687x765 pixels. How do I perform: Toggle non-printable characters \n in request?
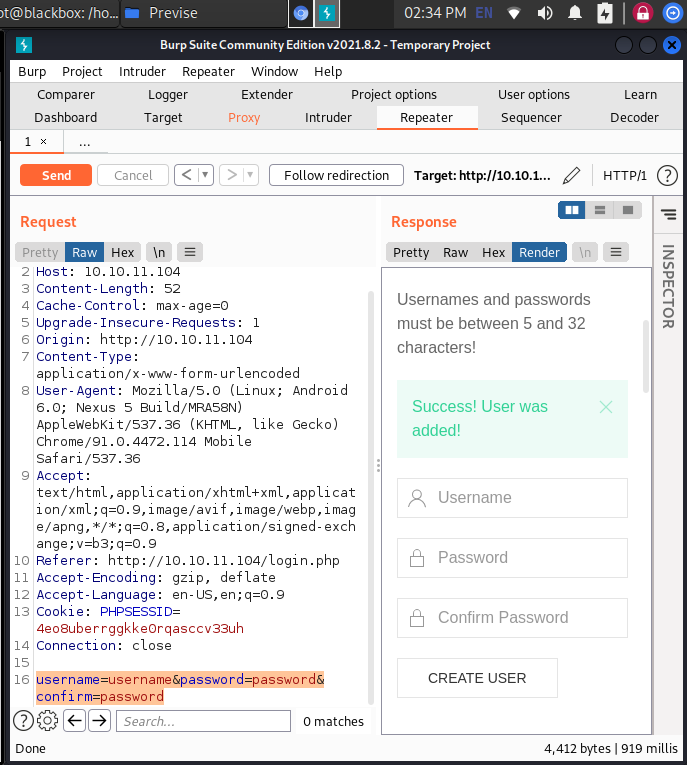point(158,252)
